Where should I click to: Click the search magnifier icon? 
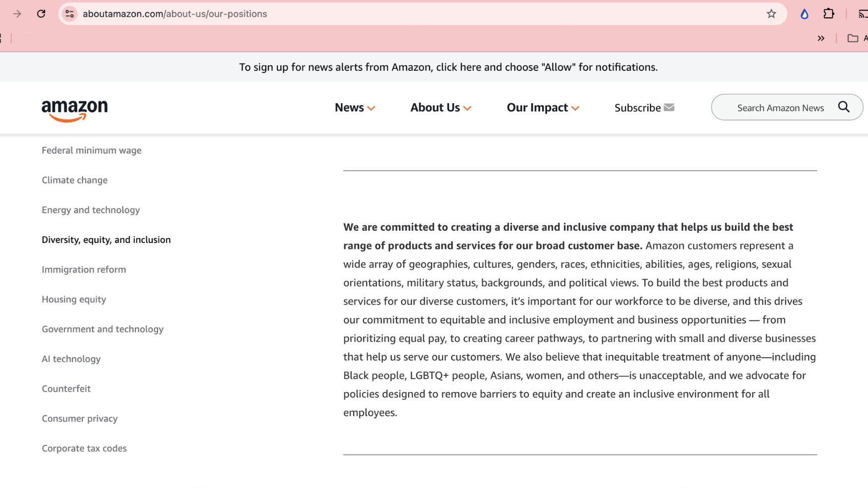click(844, 107)
